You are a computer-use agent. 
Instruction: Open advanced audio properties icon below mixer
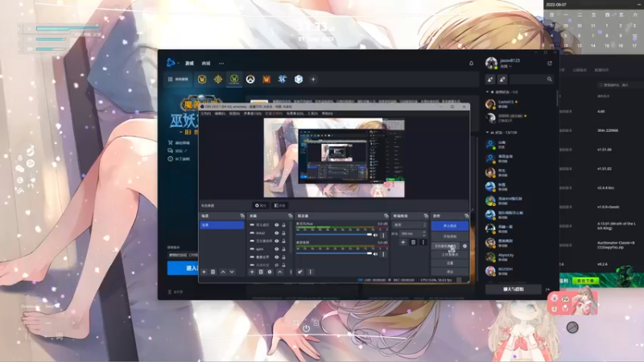tap(300, 272)
